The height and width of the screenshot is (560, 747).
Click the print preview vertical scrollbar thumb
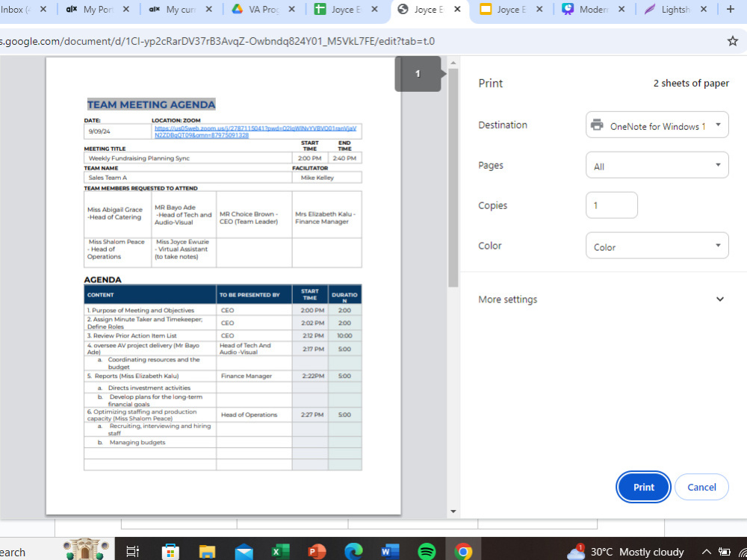click(x=453, y=178)
